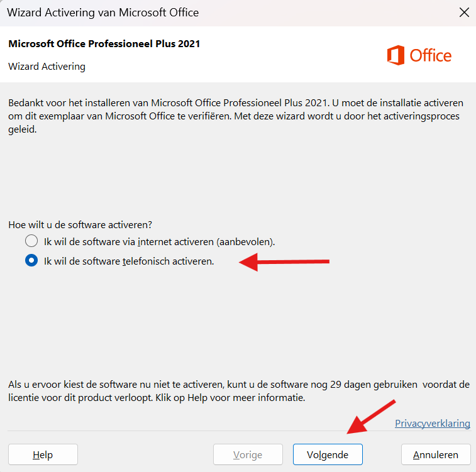Open Help from the bottom-left button
This screenshot has width=476, height=472.
tap(43, 454)
